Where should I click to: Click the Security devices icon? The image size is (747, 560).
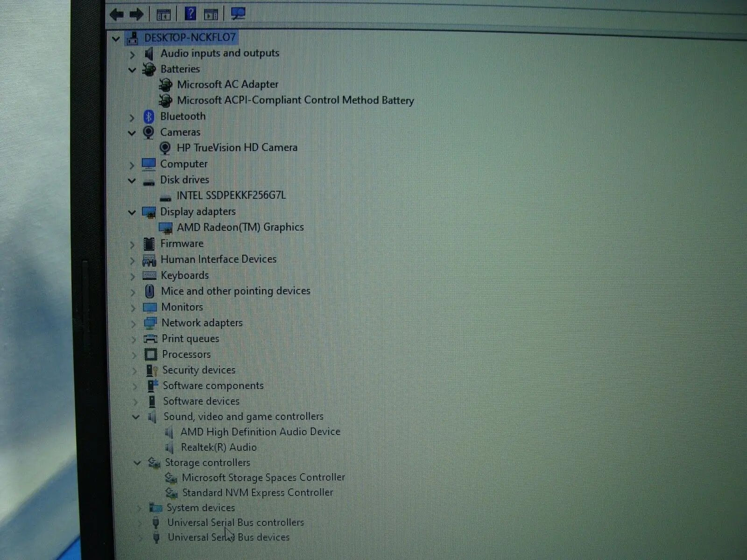click(152, 371)
